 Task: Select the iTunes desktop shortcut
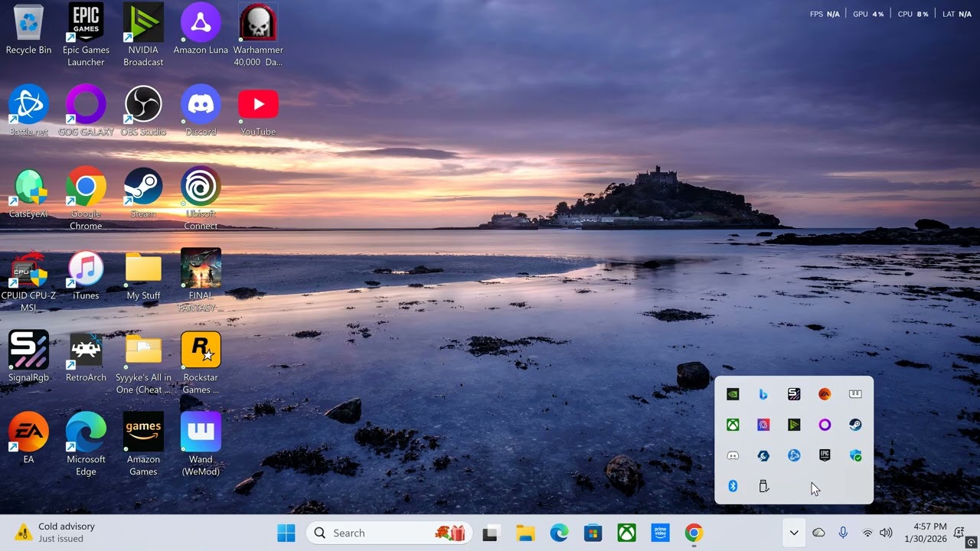click(86, 275)
